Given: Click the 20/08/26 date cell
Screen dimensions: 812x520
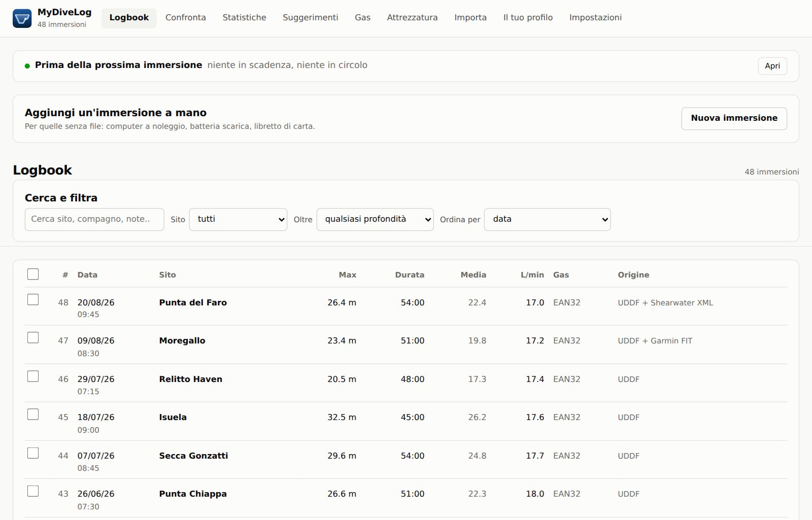Looking at the screenshot, I should (96, 302).
